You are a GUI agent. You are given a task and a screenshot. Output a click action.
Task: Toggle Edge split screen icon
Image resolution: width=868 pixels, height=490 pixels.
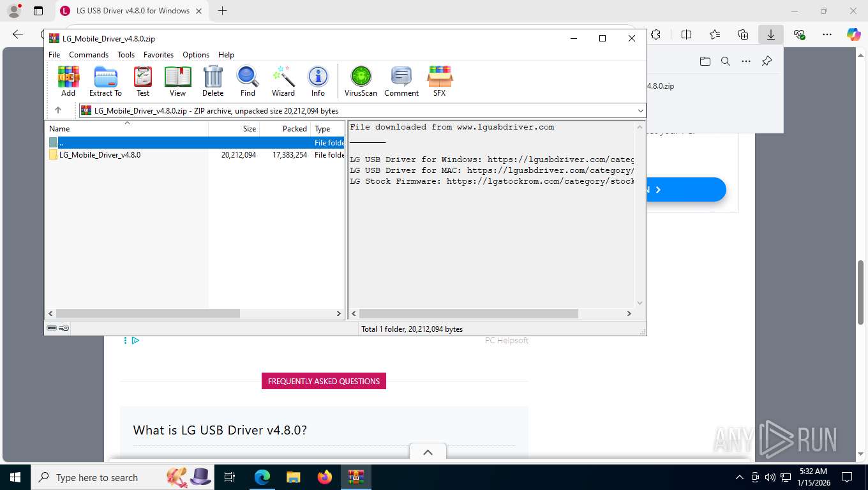686,34
